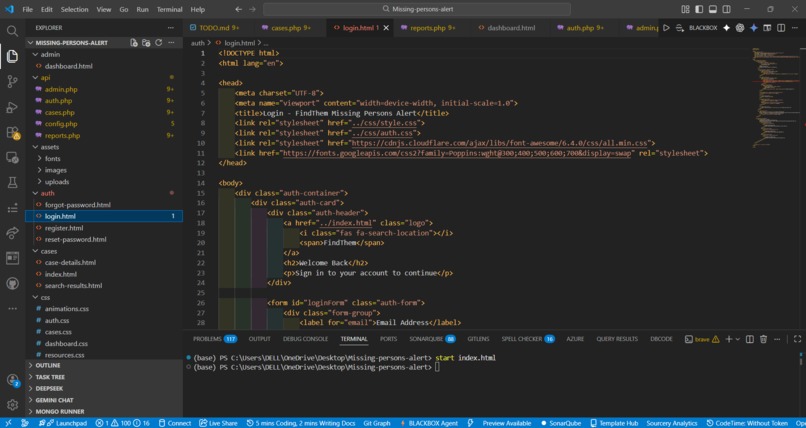Screen dimensions: 806x428
Task: Toggle the Secondary Side Bar layout icon
Action: point(726,9)
